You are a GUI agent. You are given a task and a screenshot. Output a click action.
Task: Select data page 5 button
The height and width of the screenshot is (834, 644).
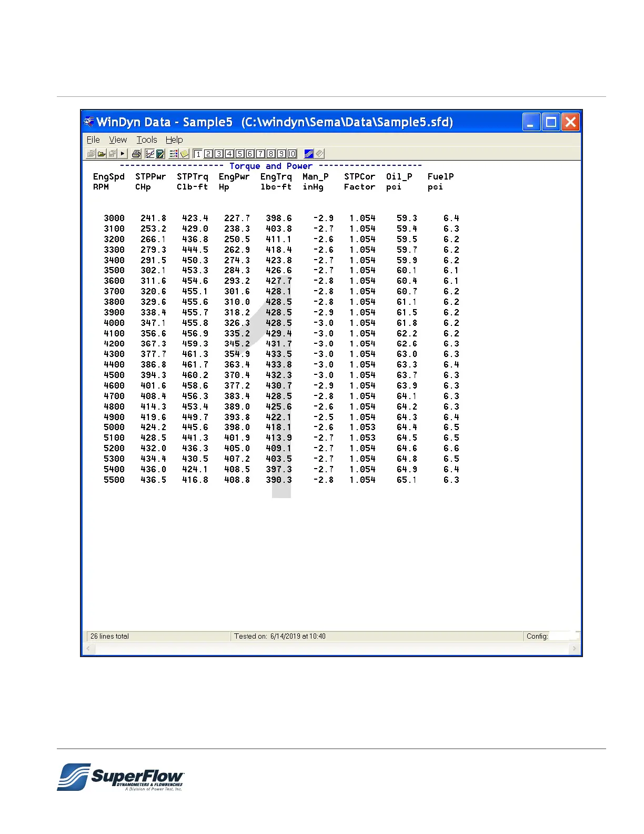point(240,154)
